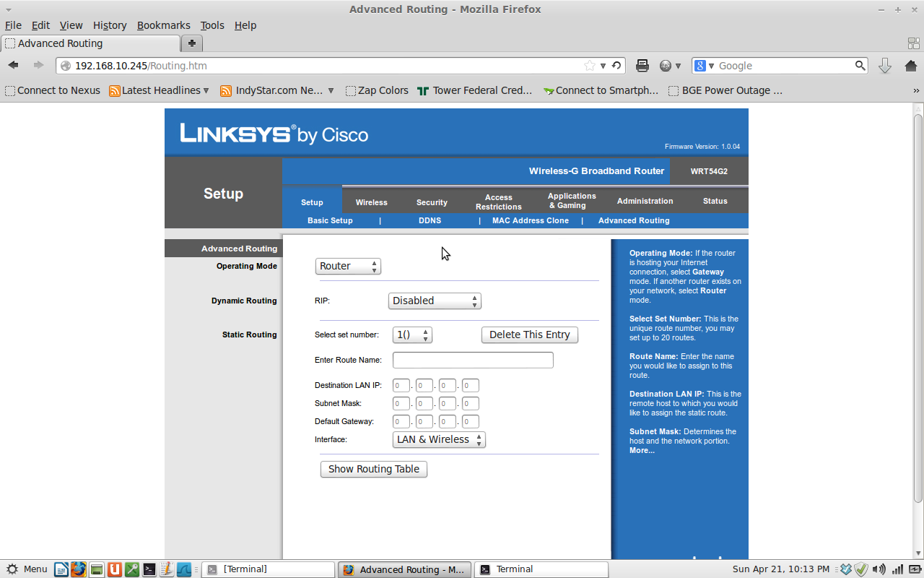
Task: Open the search engine selector dropdown
Action: (705, 66)
